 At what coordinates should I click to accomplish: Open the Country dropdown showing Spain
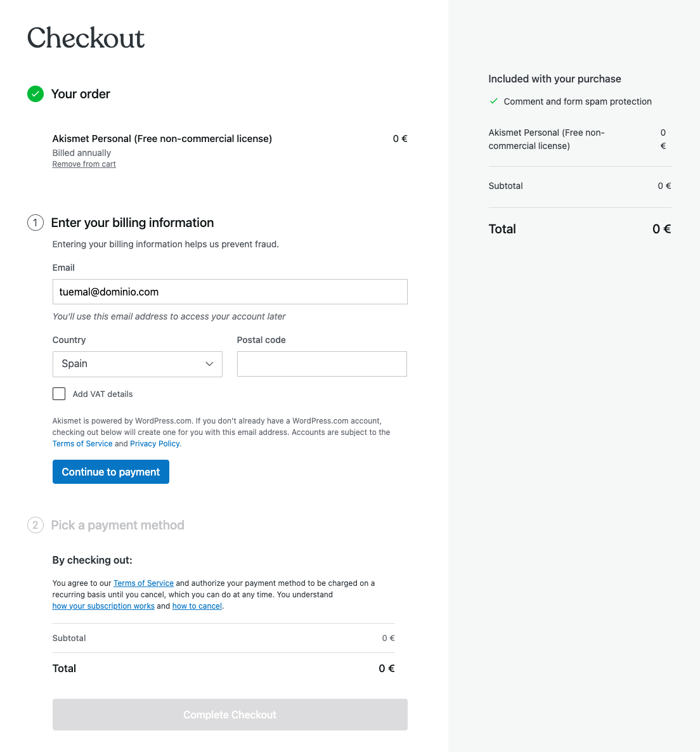tap(137, 364)
